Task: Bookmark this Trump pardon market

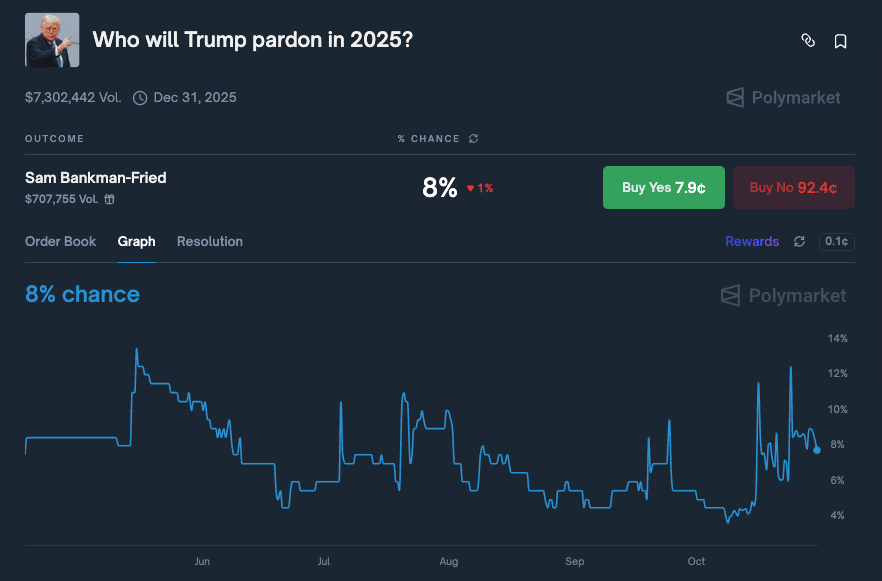Action: pos(841,41)
